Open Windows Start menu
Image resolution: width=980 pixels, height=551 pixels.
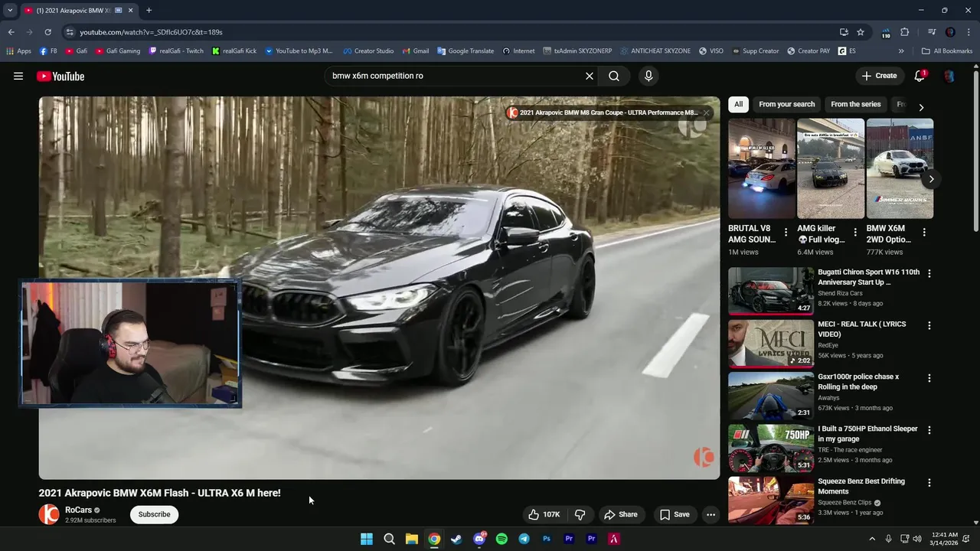(367, 539)
